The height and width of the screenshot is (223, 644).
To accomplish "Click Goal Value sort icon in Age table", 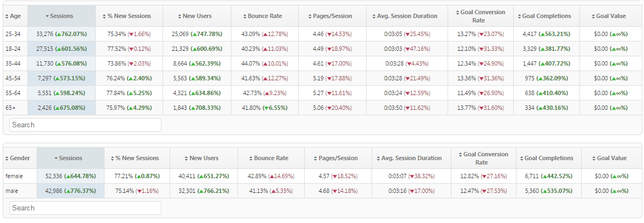I will click(x=595, y=16).
